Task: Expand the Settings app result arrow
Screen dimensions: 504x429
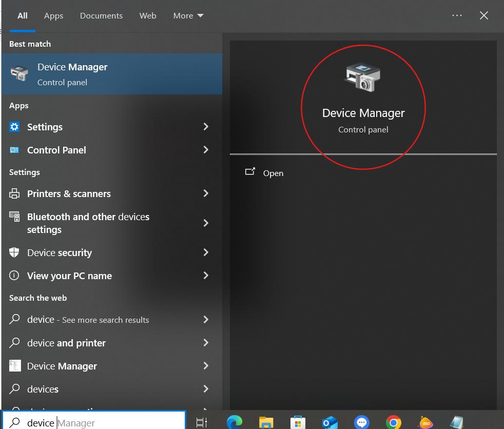Action: point(206,127)
